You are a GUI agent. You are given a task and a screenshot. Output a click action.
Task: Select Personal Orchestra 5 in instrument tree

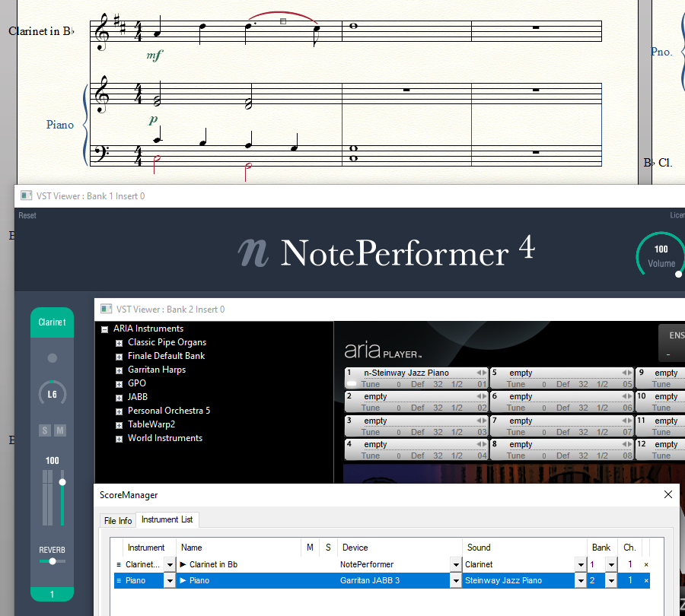click(168, 411)
